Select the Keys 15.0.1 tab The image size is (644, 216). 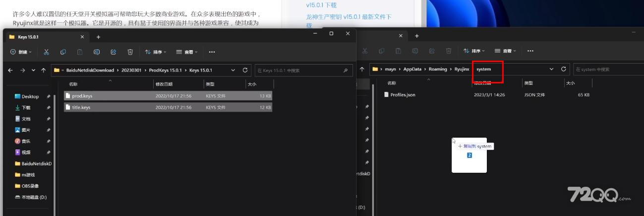point(48,37)
